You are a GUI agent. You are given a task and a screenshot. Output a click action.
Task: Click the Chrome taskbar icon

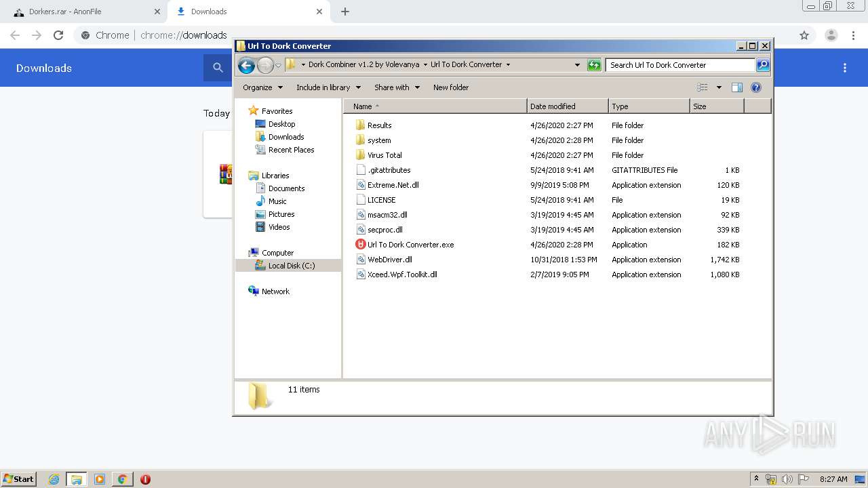tap(122, 479)
